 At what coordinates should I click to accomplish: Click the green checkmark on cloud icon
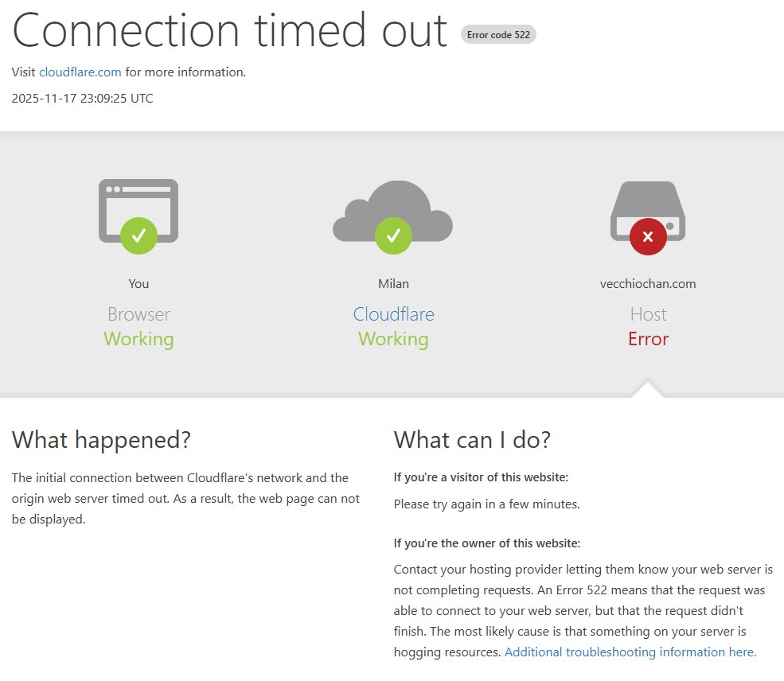coord(393,235)
